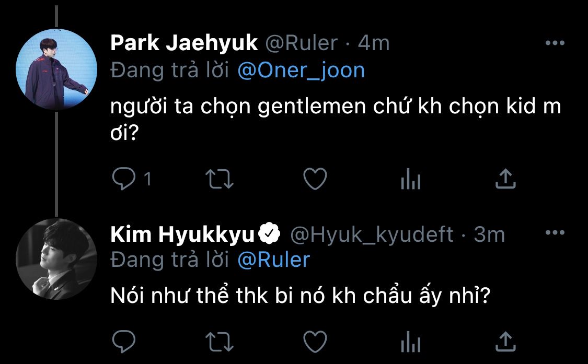This screenshot has height=364, width=588.
Task: Open more options on Park Jaehyuk's tweet
Action: (x=555, y=43)
